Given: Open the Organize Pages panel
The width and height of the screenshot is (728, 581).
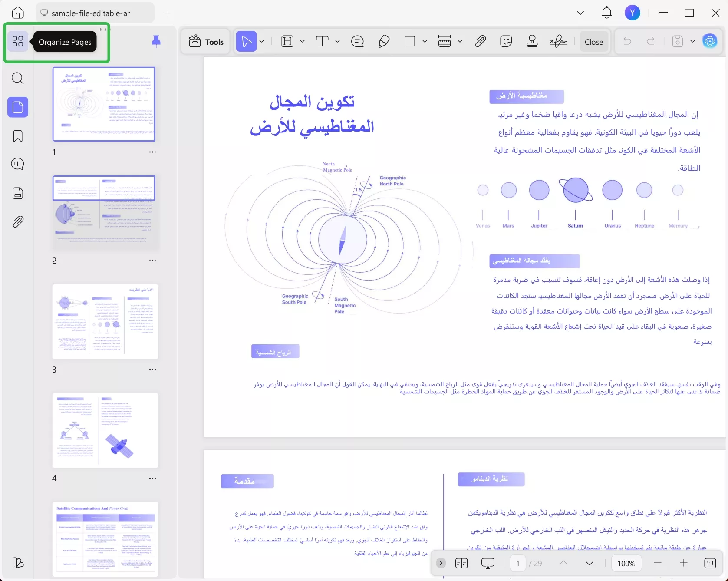Looking at the screenshot, I should point(18,41).
